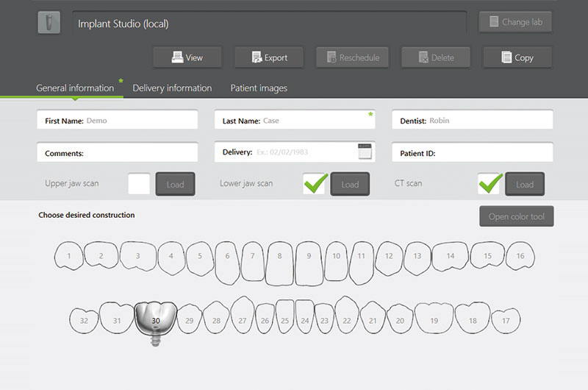588x390 pixels.
Task: Load the CT scan
Action: pyautogui.click(x=525, y=184)
